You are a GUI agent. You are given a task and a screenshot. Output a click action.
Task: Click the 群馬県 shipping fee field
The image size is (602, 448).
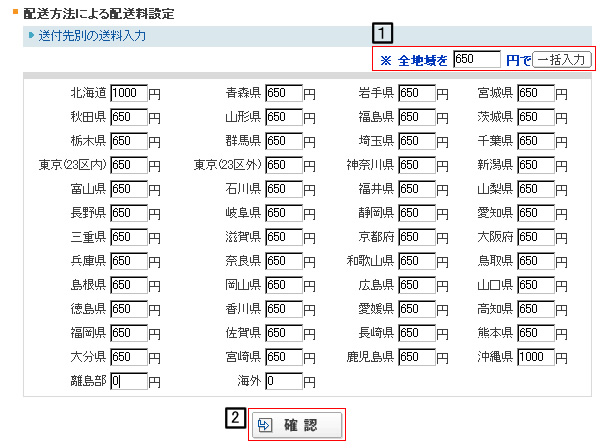[284, 141]
